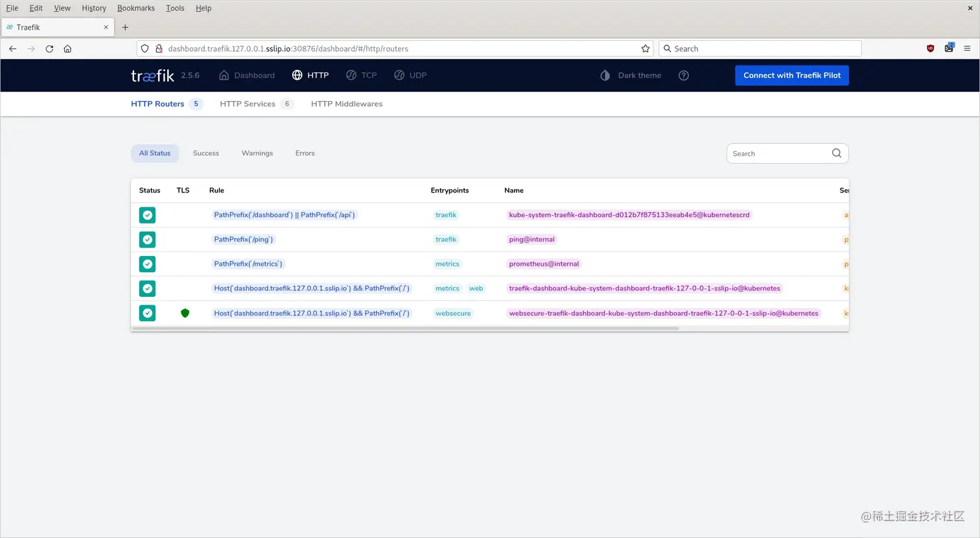Click the horizontal scrollbar under routers table
The image size is (980, 538).
406,329
